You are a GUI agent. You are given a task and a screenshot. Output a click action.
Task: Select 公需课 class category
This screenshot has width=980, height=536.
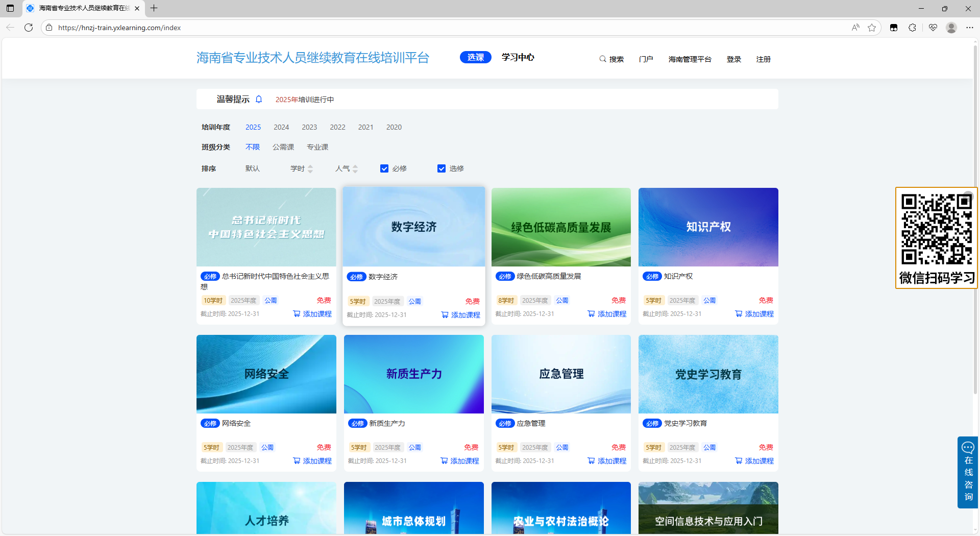283,147
